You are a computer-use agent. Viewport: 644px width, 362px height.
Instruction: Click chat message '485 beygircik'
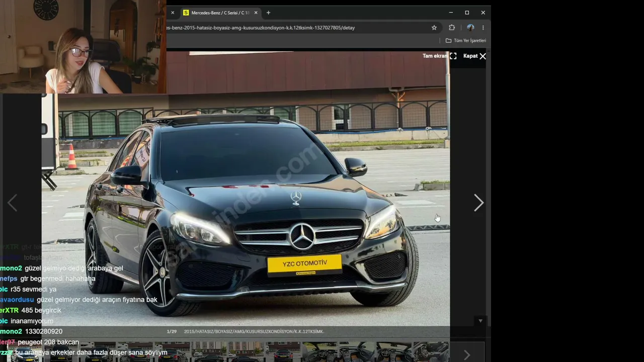[x=41, y=310]
